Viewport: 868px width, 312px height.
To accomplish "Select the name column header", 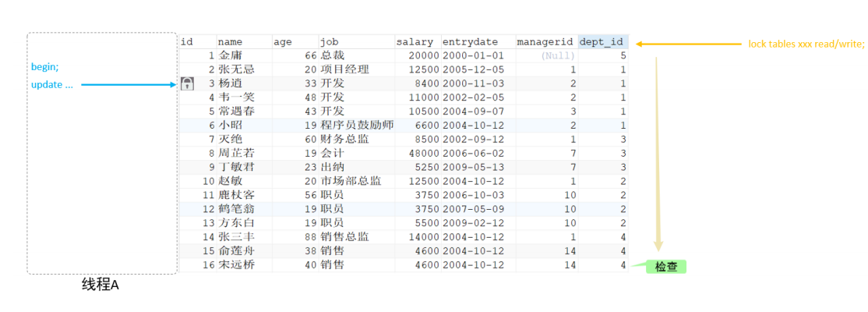I will pyautogui.click(x=244, y=42).
